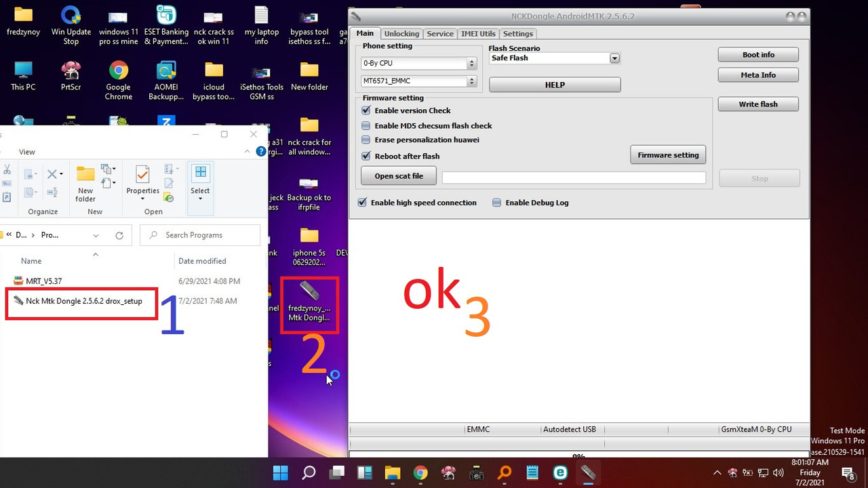Select the ESET Banking & Payment icon
868x488 pixels.
pos(166,26)
